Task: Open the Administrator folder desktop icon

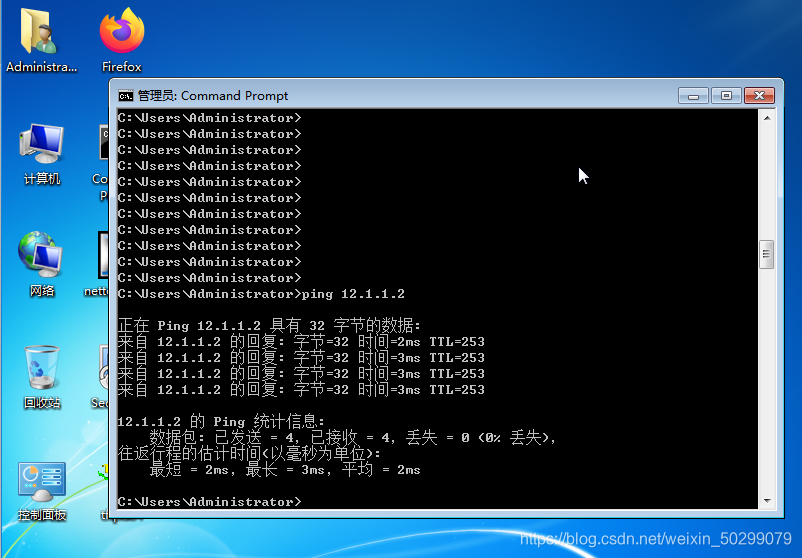Action: (x=41, y=39)
